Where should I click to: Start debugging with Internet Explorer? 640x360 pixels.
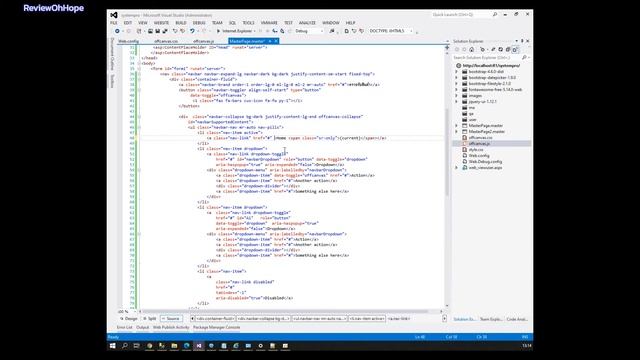coord(234,31)
